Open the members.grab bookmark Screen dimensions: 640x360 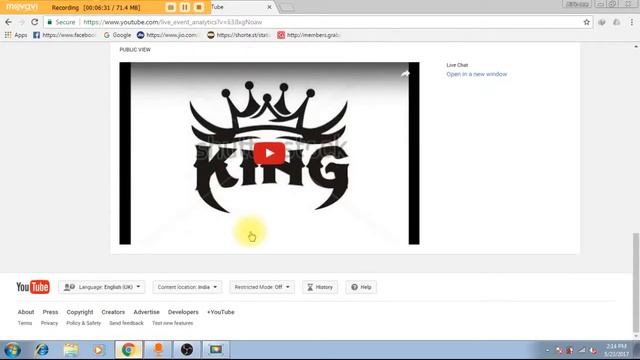click(309, 35)
